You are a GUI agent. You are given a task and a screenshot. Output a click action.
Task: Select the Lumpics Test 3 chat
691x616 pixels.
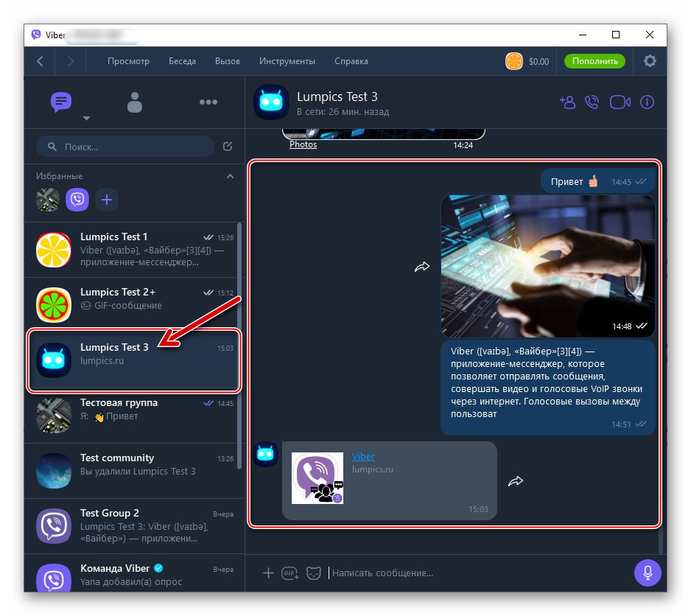pyautogui.click(x=133, y=360)
